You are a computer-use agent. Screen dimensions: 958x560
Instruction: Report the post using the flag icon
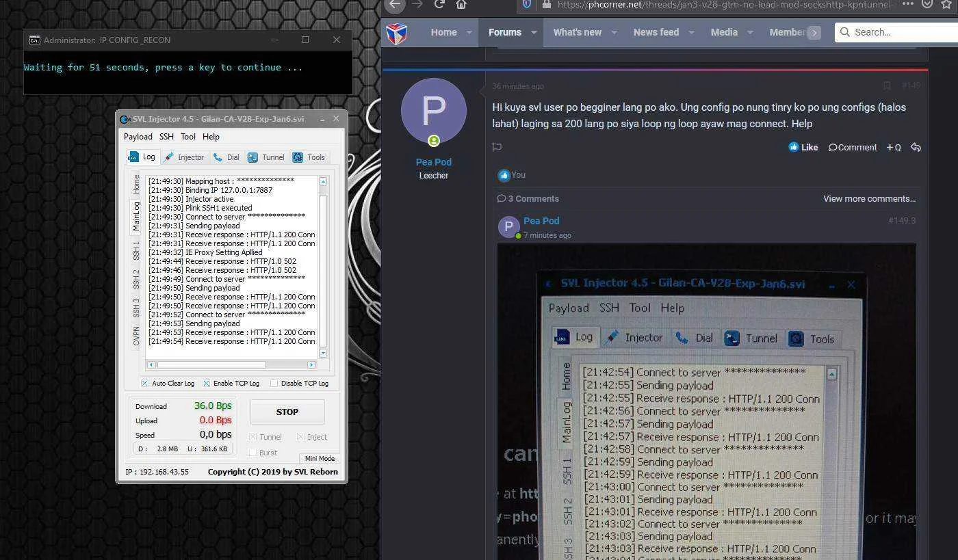coord(497,147)
